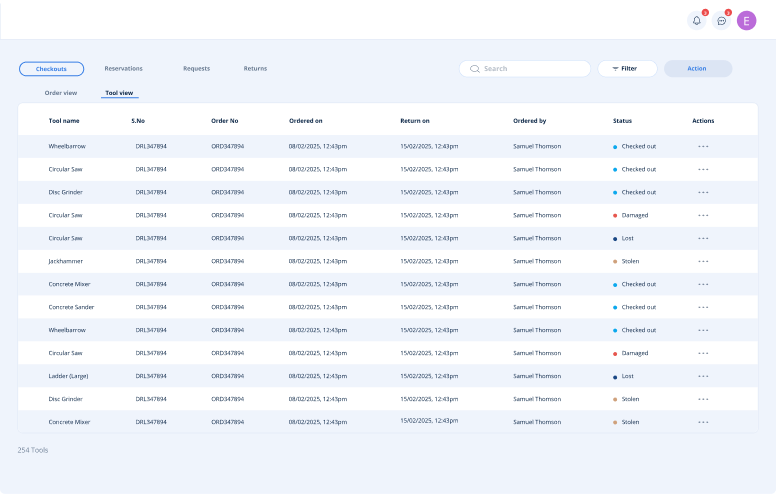Select the Checkouts tab pill

[51, 69]
